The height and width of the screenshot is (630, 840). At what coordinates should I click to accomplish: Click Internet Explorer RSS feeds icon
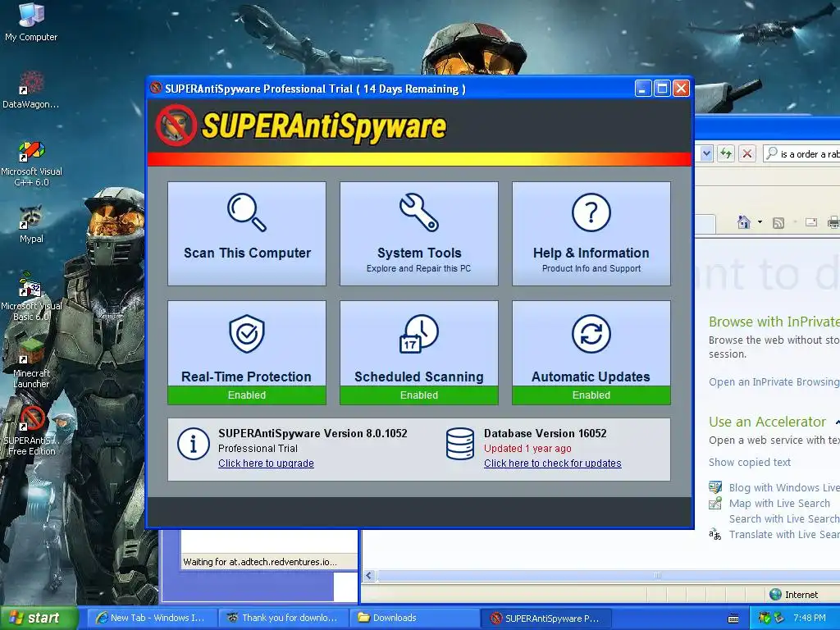pos(778,222)
